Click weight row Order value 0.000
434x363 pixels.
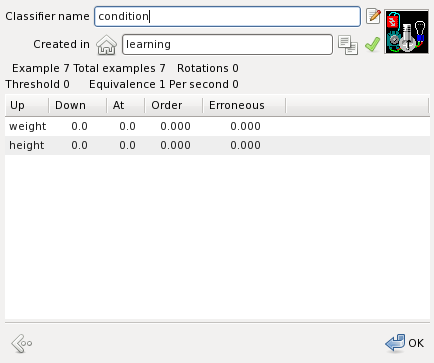point(175,126)
